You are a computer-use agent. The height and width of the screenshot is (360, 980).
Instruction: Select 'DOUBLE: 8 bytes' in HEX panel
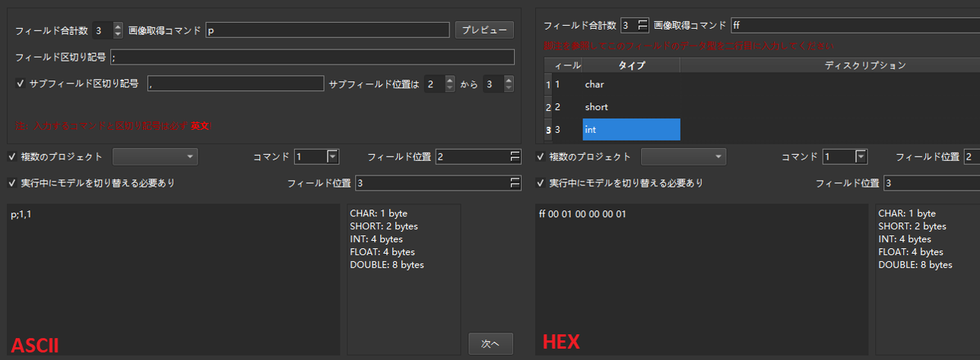tap(915, 265)
